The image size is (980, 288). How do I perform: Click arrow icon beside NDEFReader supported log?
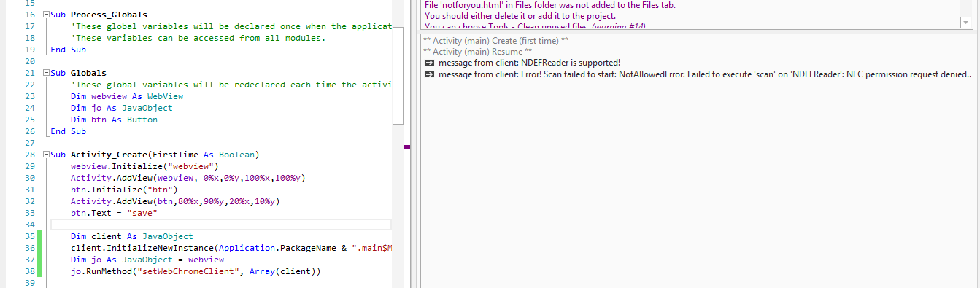[428, 63]
